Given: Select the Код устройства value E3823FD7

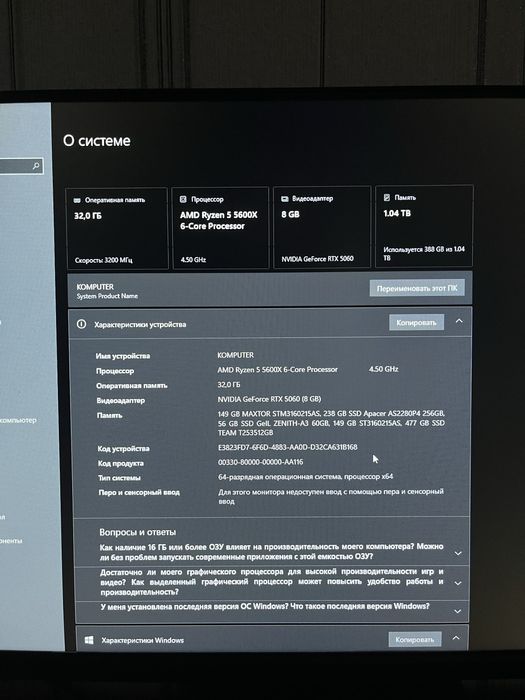Looking at the screenshot, I should tap(288, 447).
